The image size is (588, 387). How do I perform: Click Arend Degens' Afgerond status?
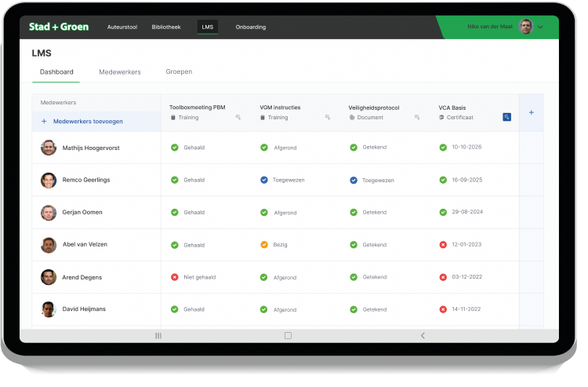coord(285,278)
